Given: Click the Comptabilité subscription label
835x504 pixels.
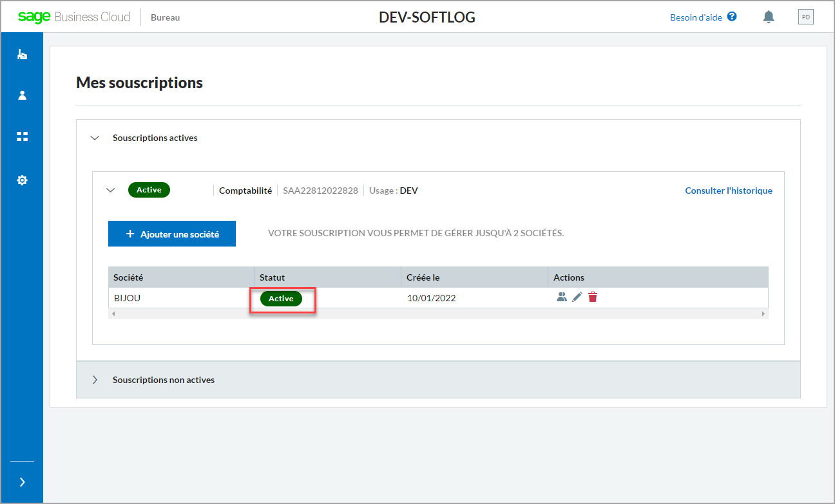Looking at the screenshot, I should pos(245,191).
